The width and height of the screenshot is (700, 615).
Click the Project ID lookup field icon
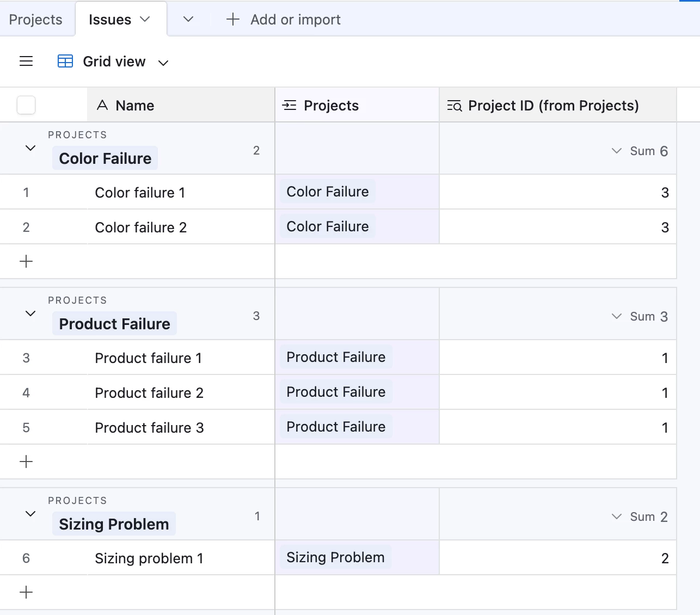tap(455, 106)
